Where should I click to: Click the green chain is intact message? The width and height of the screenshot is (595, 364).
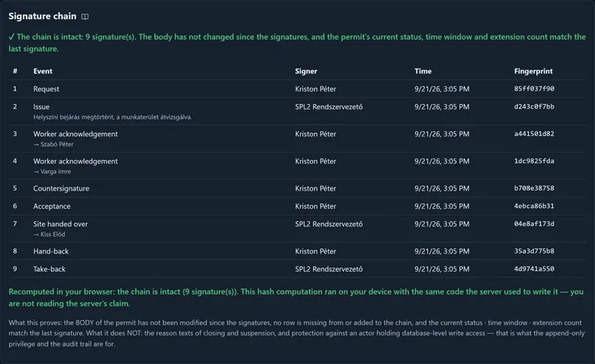297,43
